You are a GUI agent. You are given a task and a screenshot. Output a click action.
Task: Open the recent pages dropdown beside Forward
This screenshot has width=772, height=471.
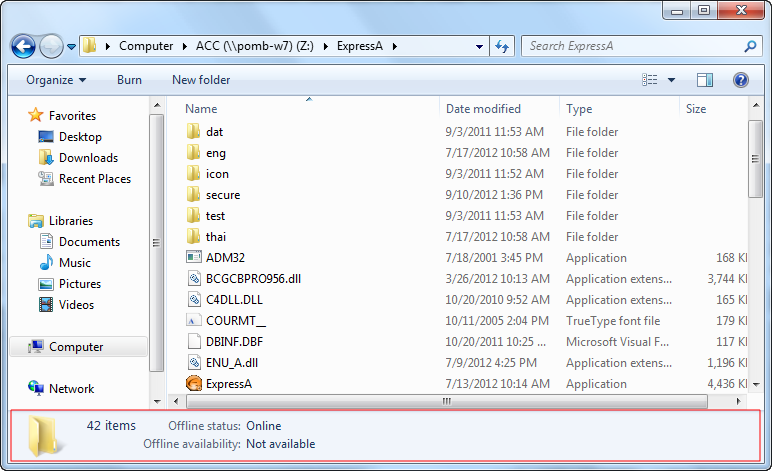71,47
